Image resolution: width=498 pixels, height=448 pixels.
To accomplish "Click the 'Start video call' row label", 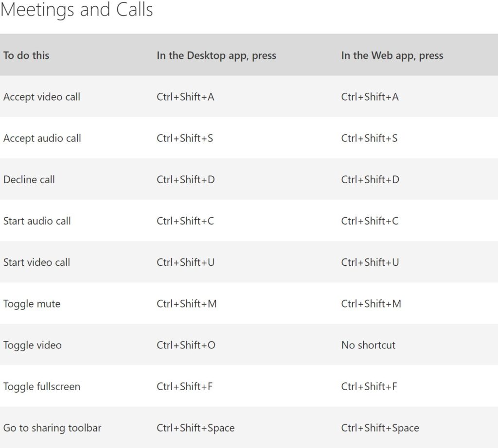I will [x=36, y=262].
